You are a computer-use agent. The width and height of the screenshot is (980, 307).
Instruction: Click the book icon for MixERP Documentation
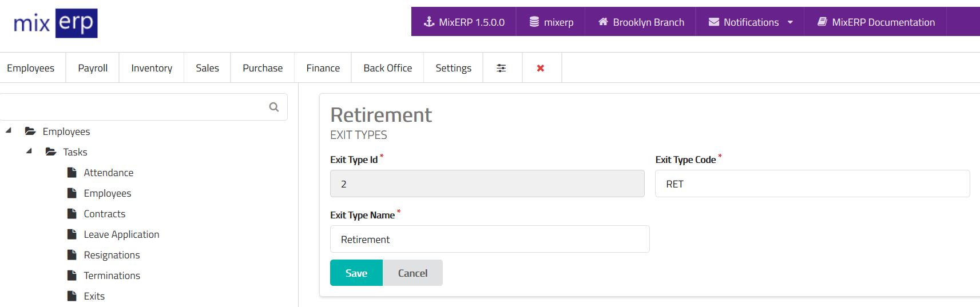point(822,22)
